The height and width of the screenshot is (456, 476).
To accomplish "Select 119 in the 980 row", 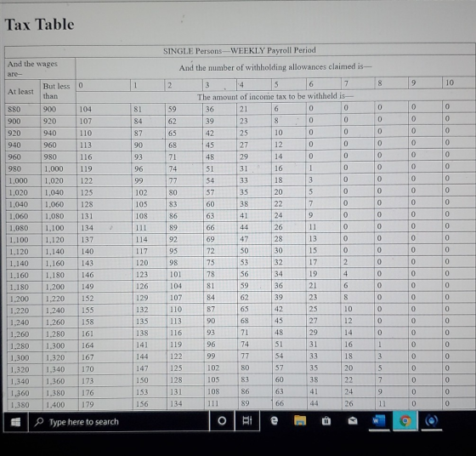I will click(86, 169).
